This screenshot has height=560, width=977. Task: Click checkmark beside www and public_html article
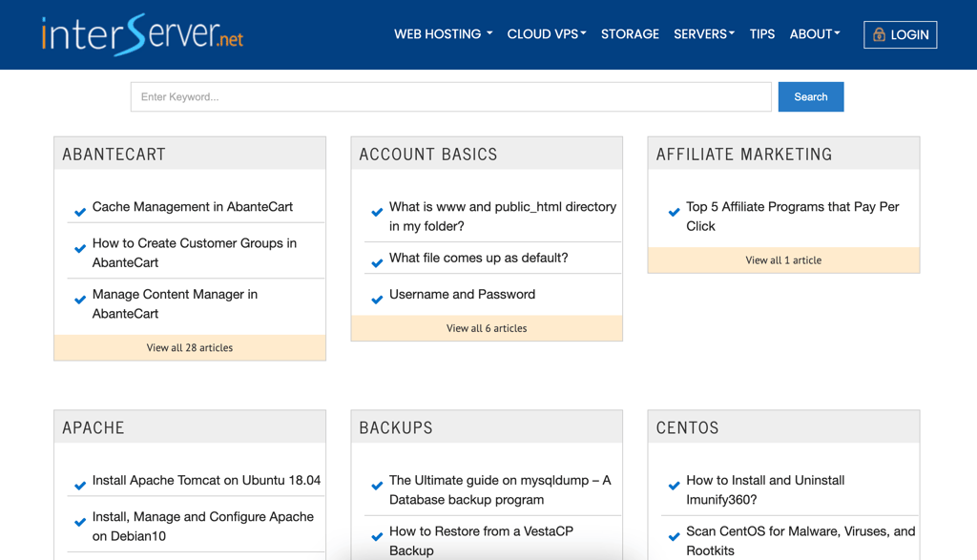[377, 213]
